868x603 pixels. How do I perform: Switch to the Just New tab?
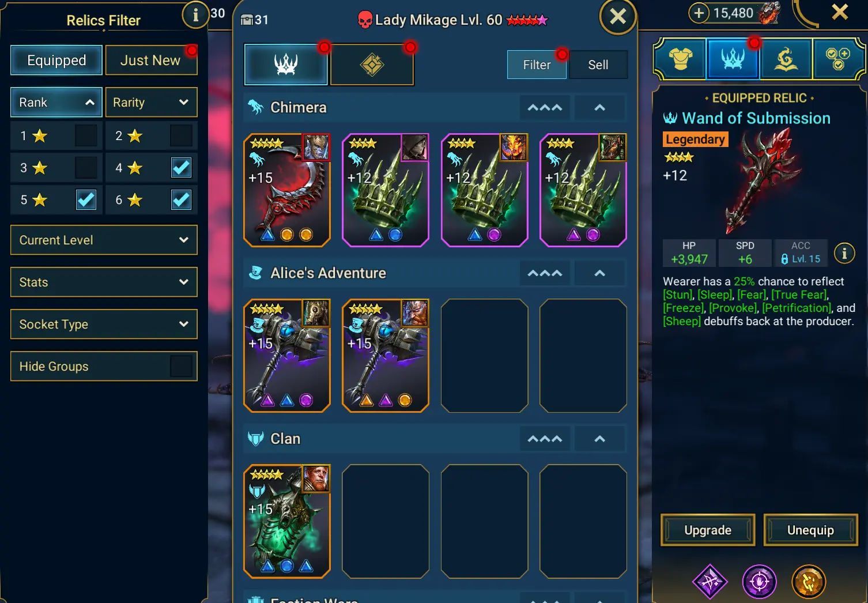(x=151, y=60)
